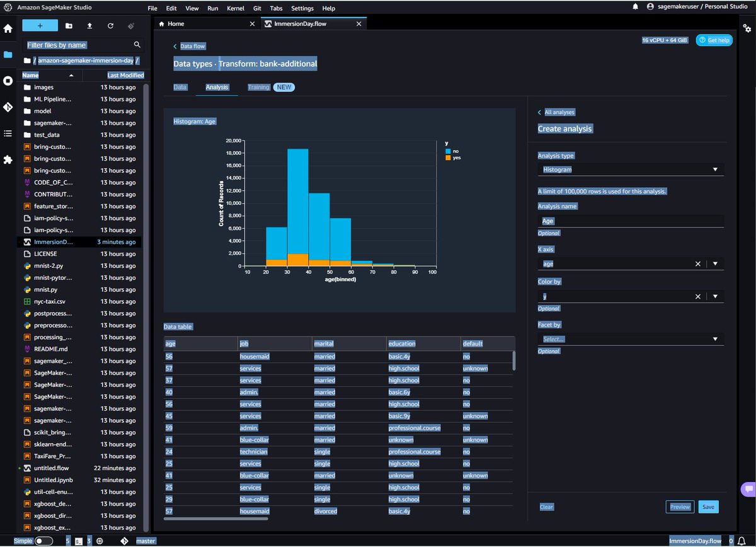The width and height of the screenshot is (756, 547).
Task: Click the 'no' legend color swatch
Action: coord(448,151)
